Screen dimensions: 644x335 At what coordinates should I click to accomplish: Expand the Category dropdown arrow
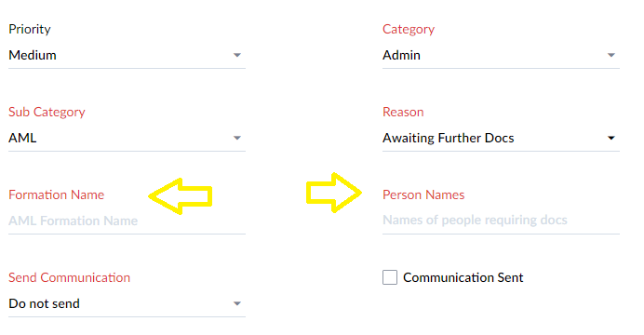[x=611, y=55]
